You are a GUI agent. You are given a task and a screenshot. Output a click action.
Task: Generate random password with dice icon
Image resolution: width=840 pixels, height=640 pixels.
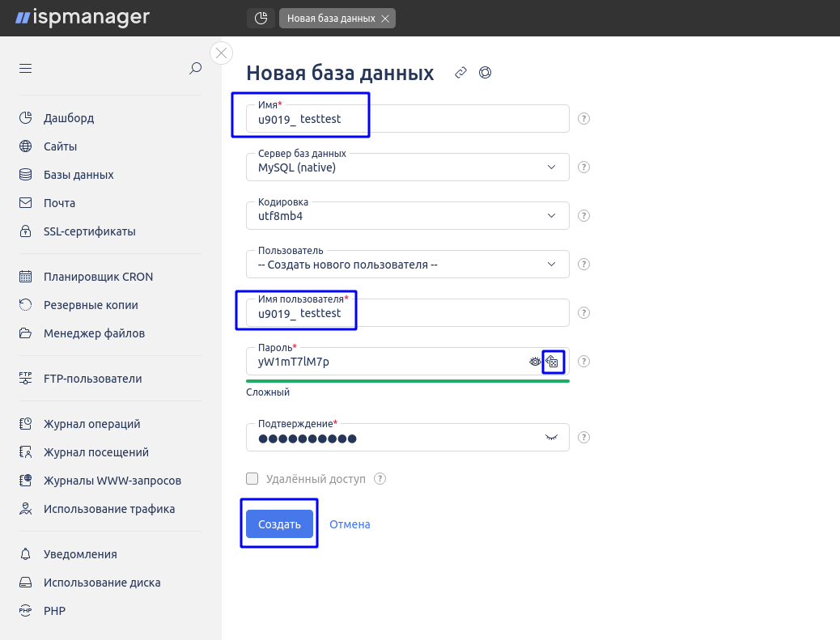tap(553, 362)
